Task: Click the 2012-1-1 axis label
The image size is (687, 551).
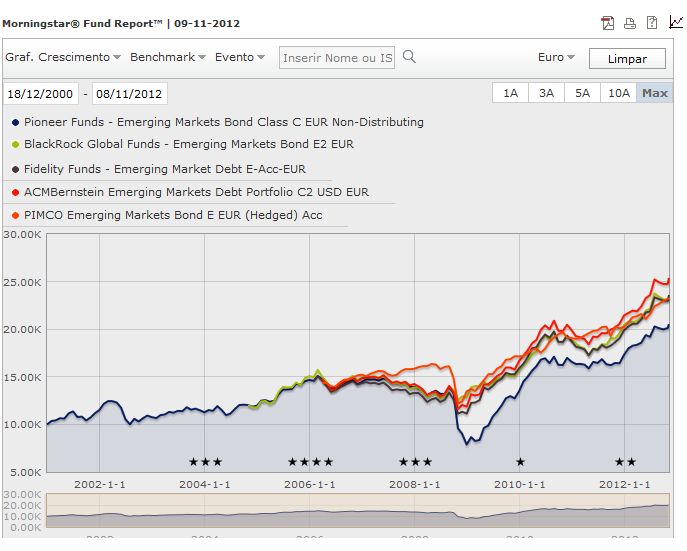Action: pyautogui.click(x=625, y=484)
